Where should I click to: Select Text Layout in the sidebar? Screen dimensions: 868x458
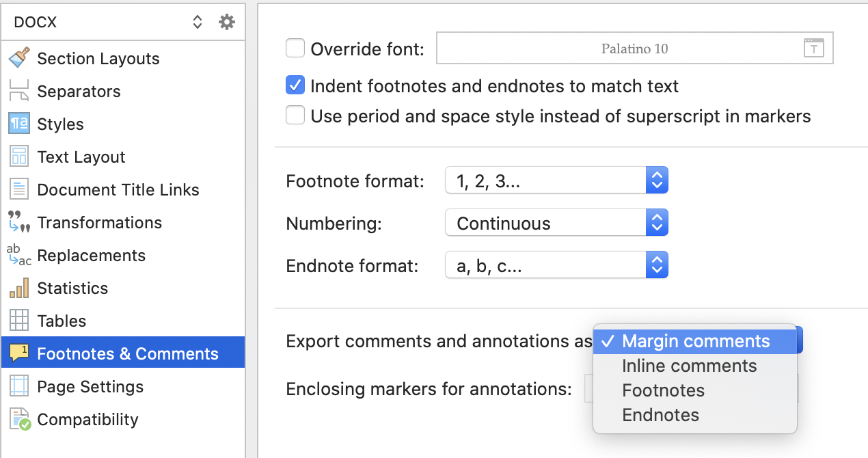122,157
